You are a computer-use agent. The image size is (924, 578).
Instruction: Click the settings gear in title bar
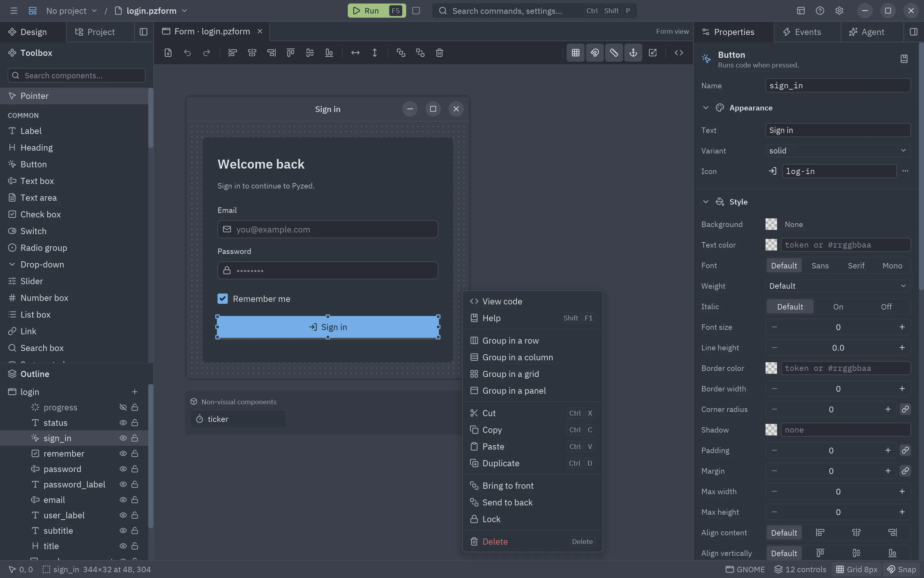pos(839,11)
